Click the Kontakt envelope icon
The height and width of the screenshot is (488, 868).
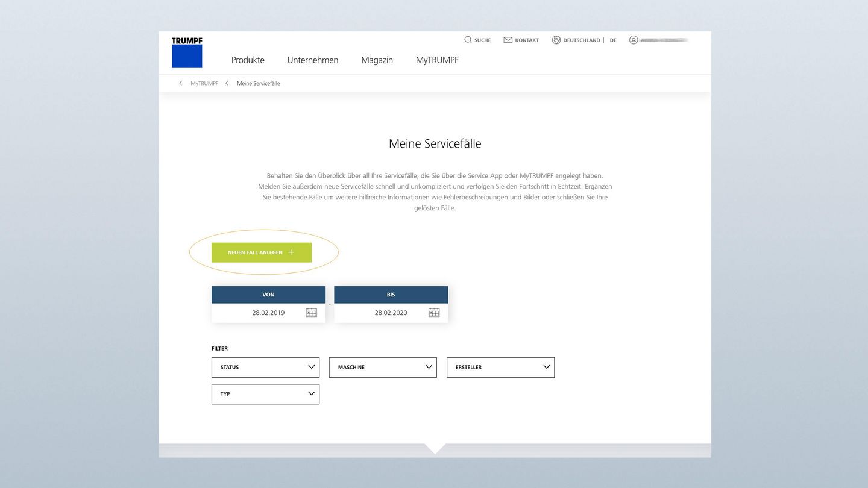coord(508,40)
